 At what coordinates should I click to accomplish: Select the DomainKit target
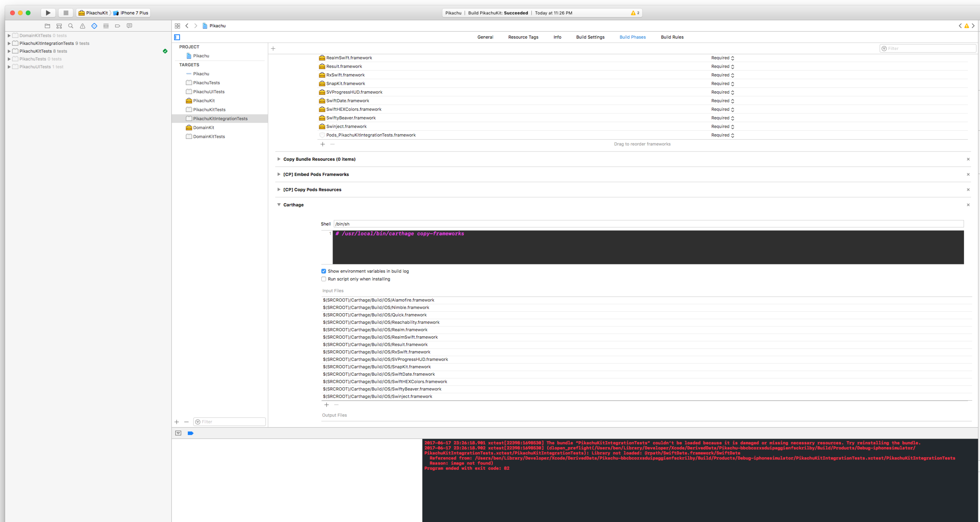pyautogui.click(x=203, y=127)
